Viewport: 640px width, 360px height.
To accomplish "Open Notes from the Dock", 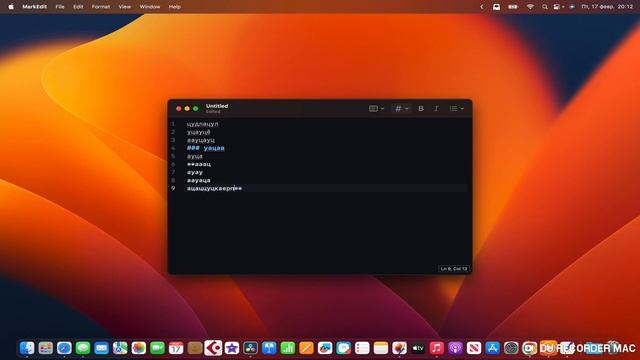I will [381, 348].
